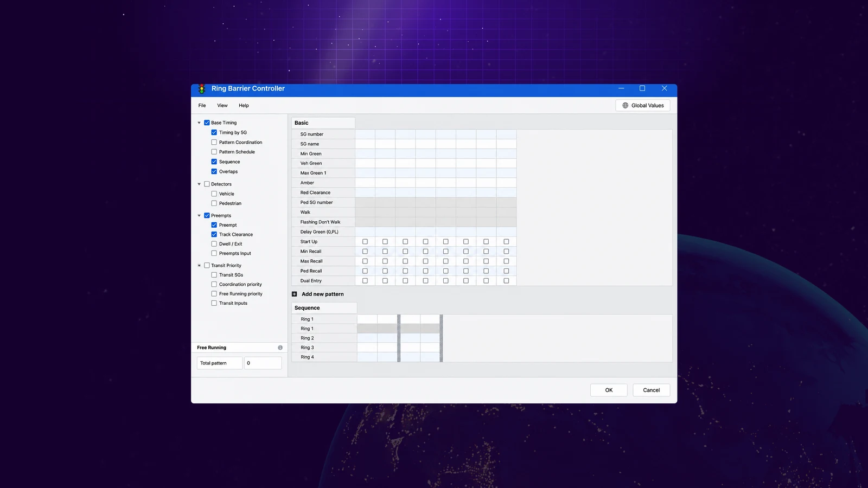Click the Ring 3 row label
Image resolution: width=868 pixels, height=488 pixels.
point(307,348)
